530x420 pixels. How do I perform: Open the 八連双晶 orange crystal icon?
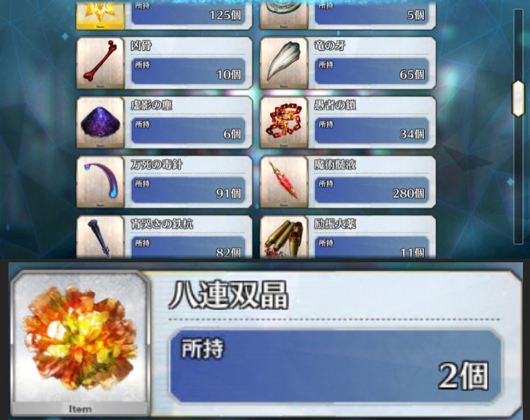[81, 342]
